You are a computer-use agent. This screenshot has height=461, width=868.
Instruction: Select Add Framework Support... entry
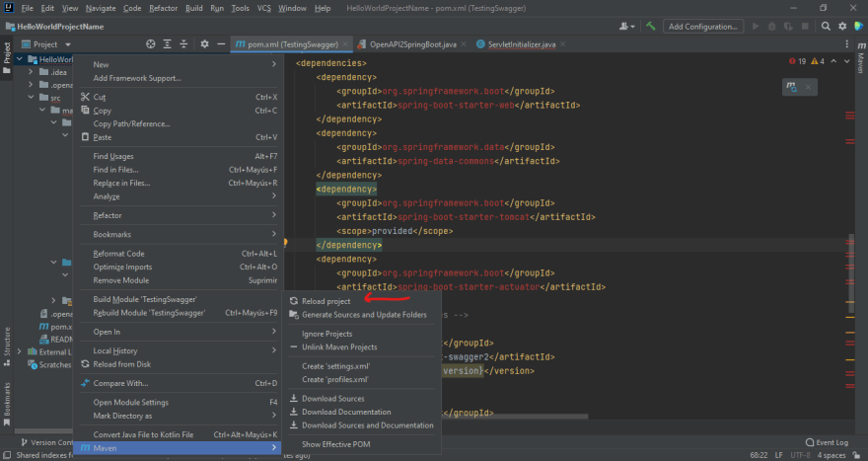[181, 78]
